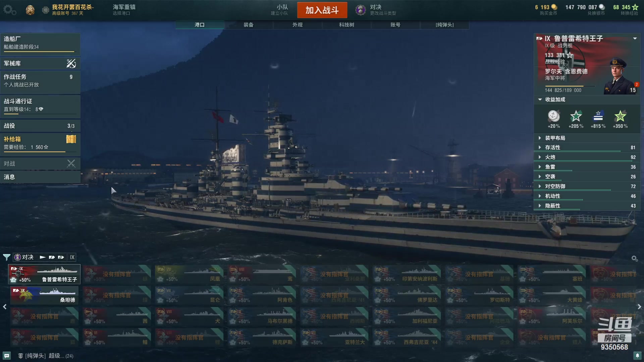This screenshot has width=644, height=362.
Task: Toggle the 对决 battle type filter
Action: click(24, 257)
